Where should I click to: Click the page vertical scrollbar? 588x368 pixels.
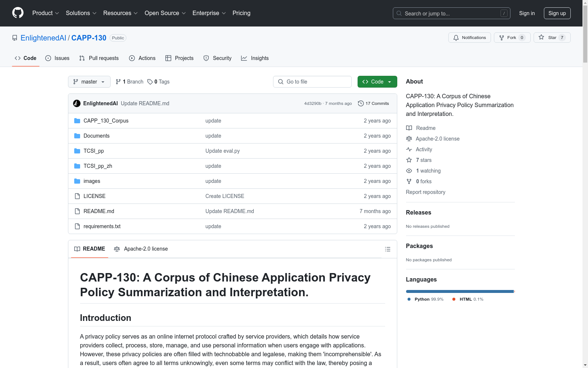coord(585,184)
